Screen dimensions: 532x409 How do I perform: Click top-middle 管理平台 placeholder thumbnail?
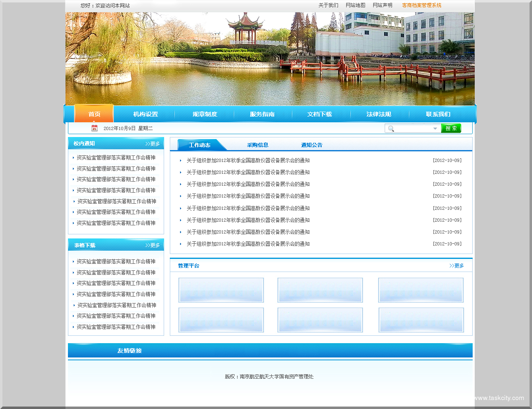tap(320, 290)
